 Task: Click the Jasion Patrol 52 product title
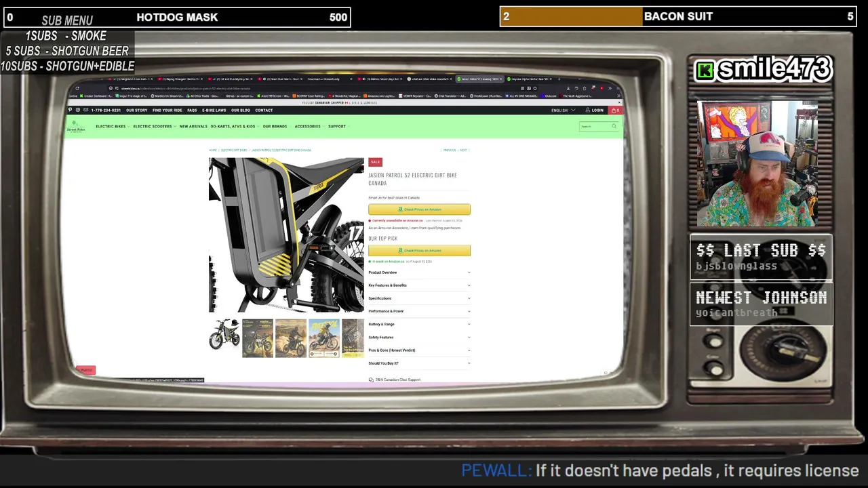point(412,179)
